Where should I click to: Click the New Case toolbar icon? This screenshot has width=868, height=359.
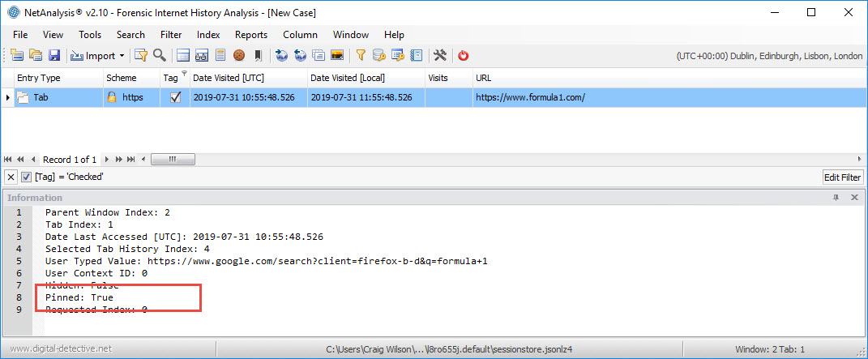click(x=17, y=55)
